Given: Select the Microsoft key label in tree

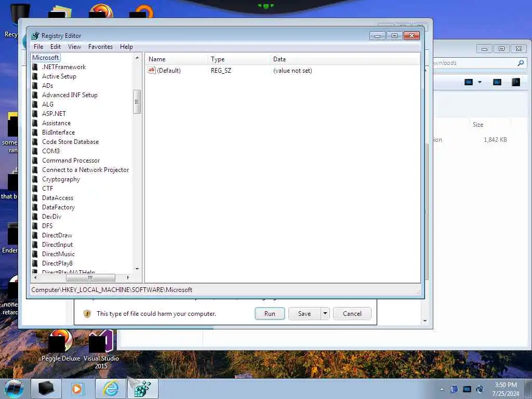Looking at the screenshot, I should click(x=46, y=58).
